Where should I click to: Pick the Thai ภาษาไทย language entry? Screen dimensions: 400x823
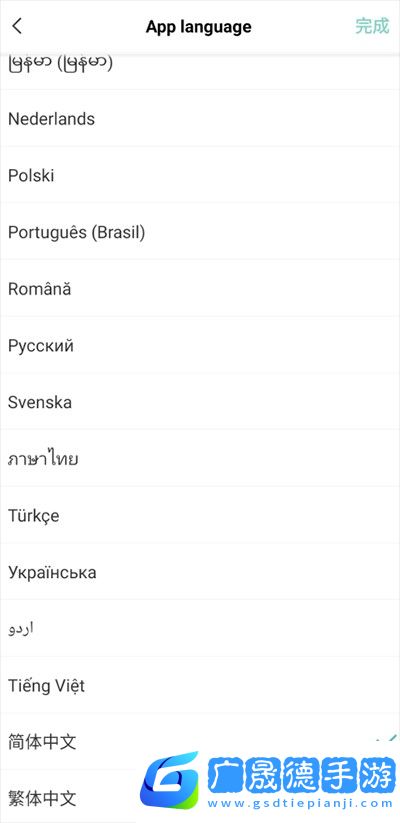(x=200, y=458)
